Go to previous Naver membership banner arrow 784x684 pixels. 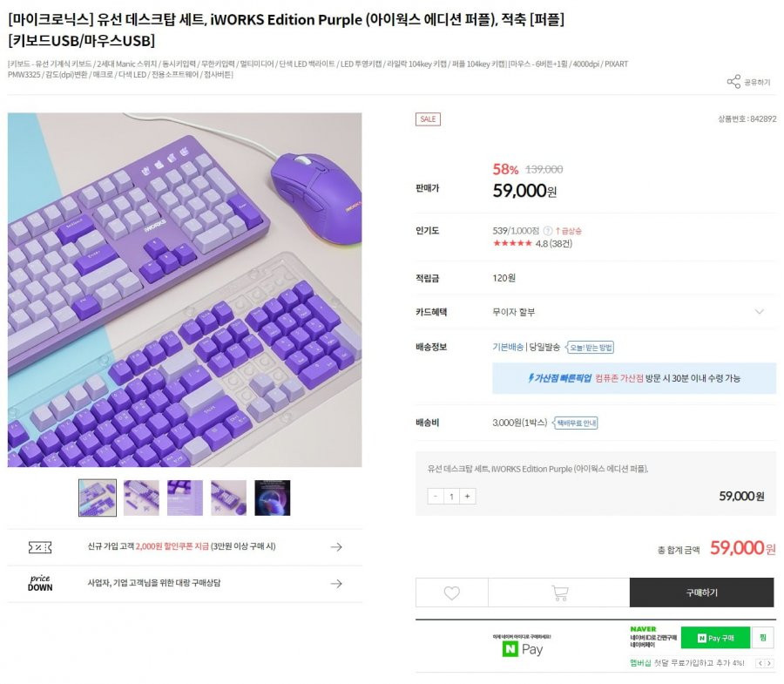[x=760, y=663]
